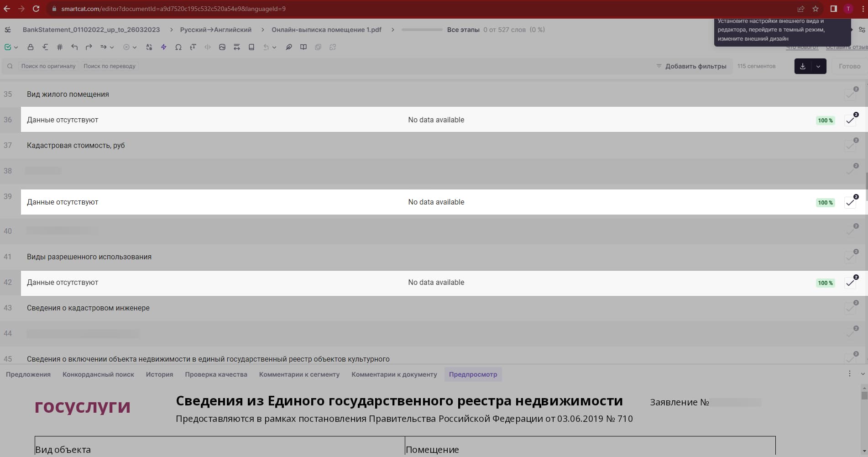868x457 pixels.
Task: Click the green confirm segment icon in toolbar
Action: (8, 47)
